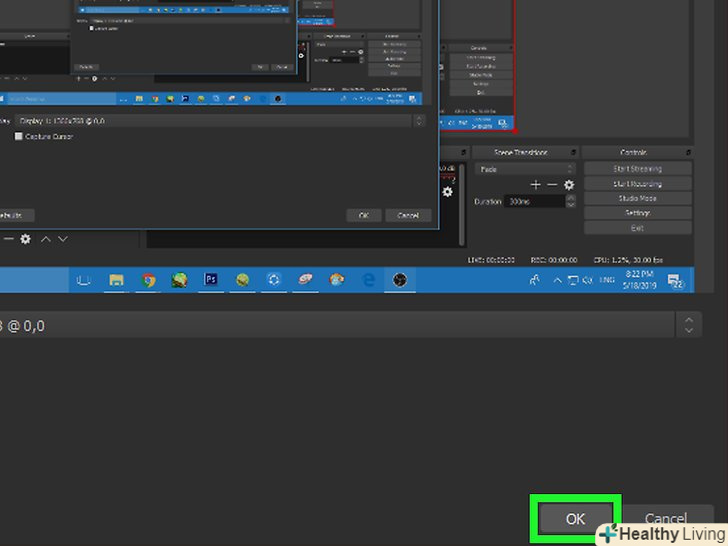Switch to OBS Studio taskbar icon

click(x=400, y=280)
